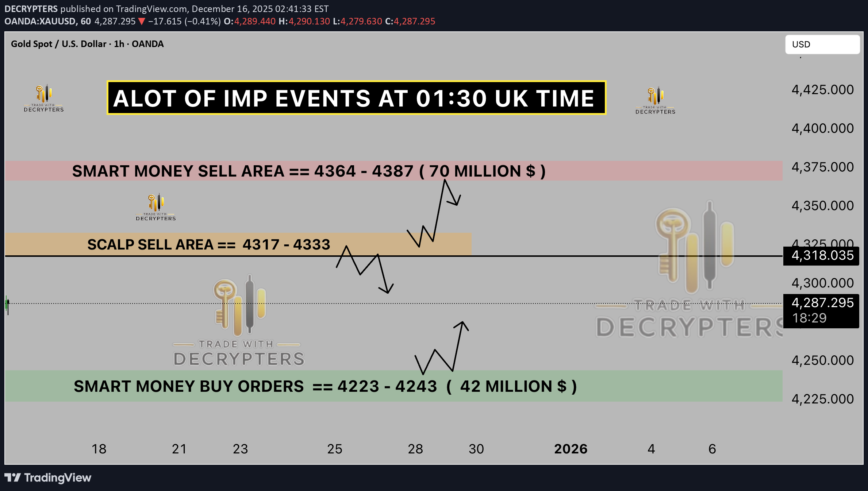
Task: Click the yellow-bordered 01:30 UK TIME banner
Action: pos(356,98)
